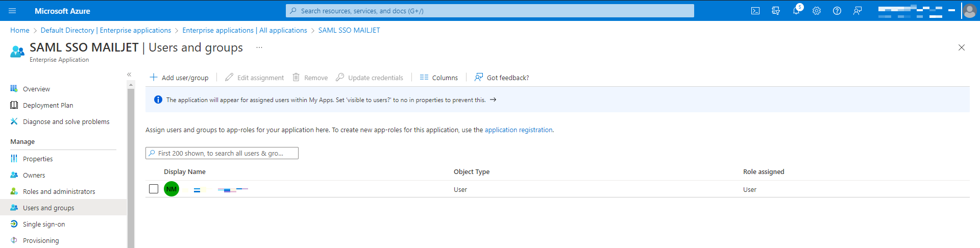Sort by the Display Name column header
This screenshot has width=980, height=248.
pos(185,171)
